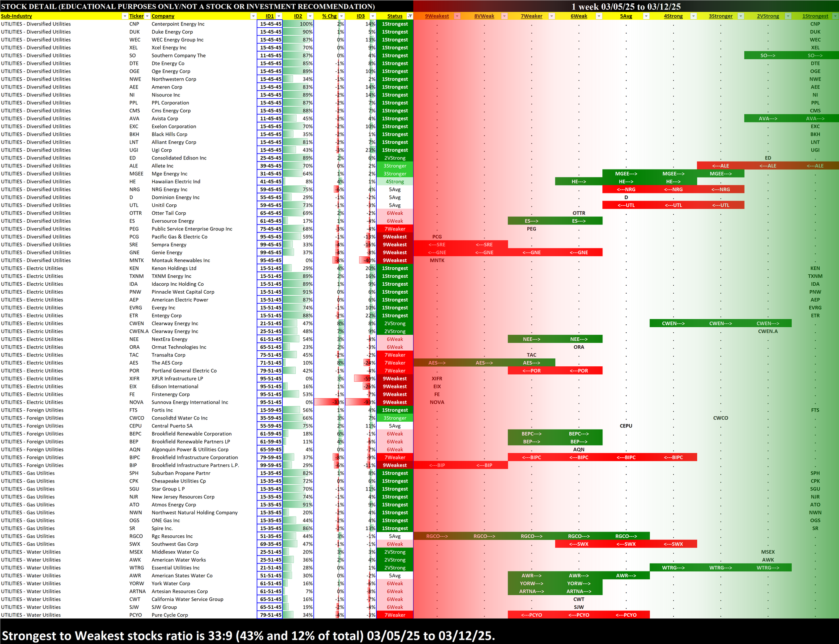Select the Centerpoint Energy Inc cell
The height and width of the screenshot is (644, 839).
point(178,24)
